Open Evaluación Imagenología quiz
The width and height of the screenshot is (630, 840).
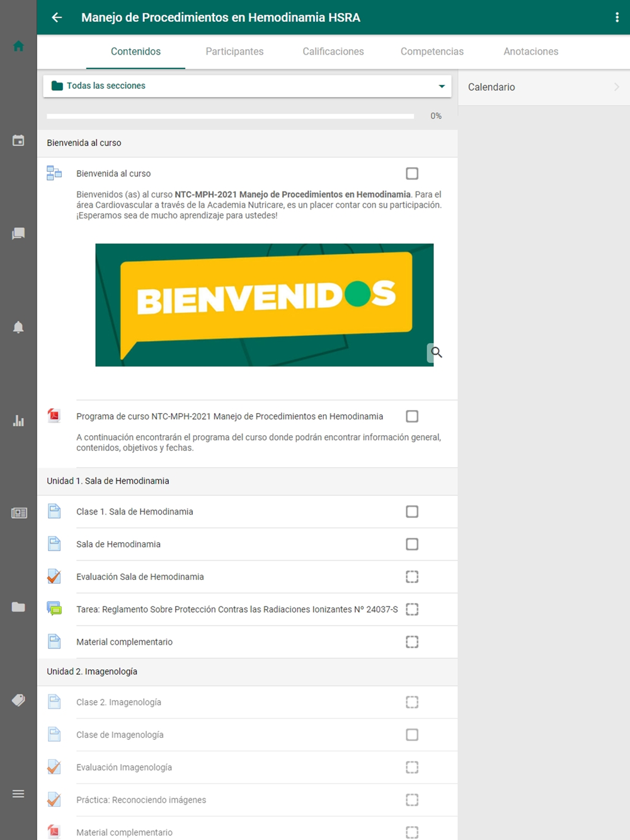point(124,767)
